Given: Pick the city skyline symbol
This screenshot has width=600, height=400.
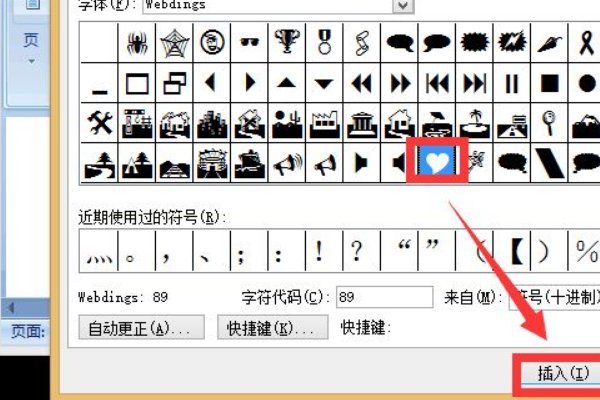Looking at the screenshot, I should coord(212,123).
